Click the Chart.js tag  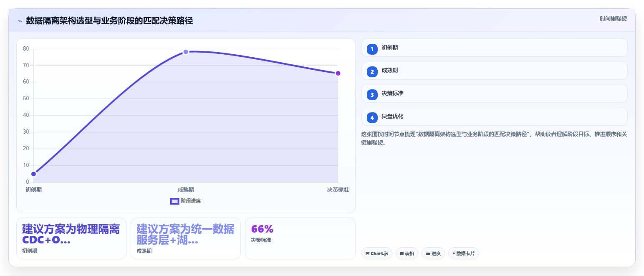click(x=377, y=253)
